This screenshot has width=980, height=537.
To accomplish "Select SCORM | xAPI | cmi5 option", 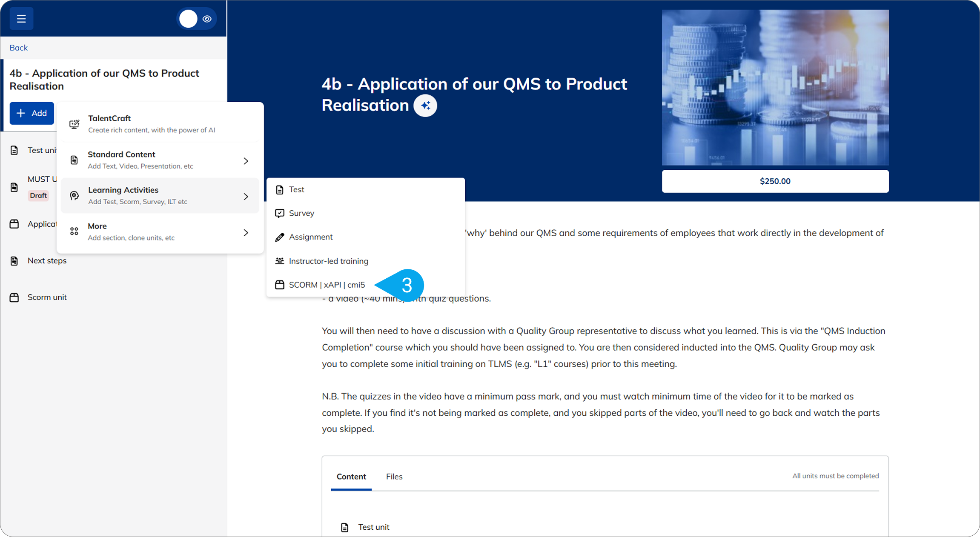I will pyautogui.click(x=327, y=285).
